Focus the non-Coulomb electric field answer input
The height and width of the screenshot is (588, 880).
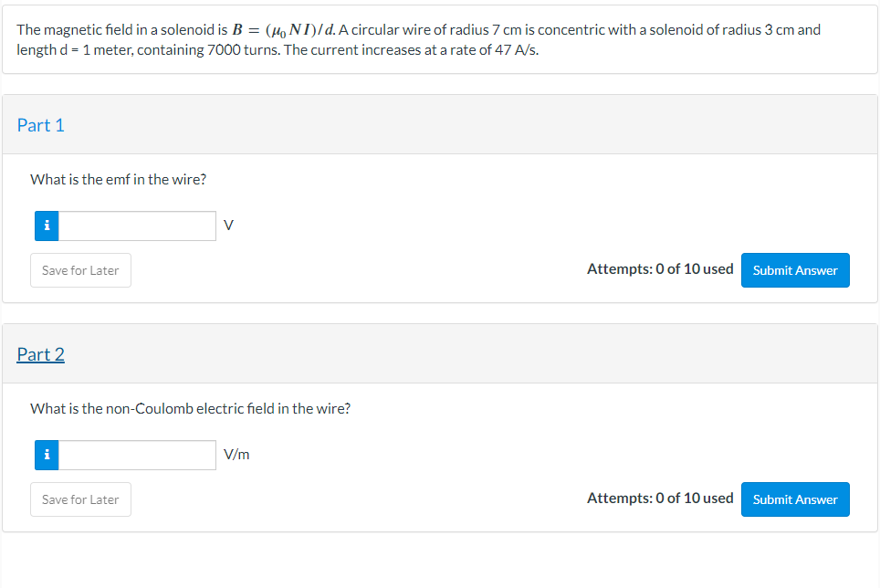coord(137,456)
